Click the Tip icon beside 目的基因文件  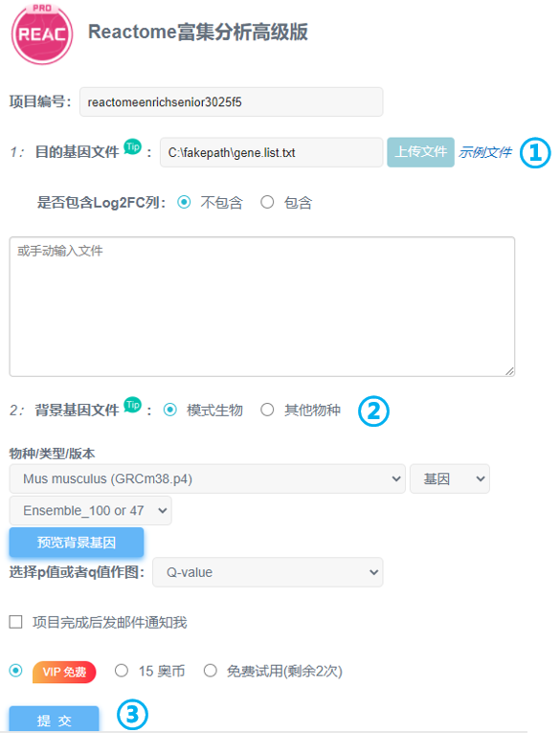pos(132,146)
